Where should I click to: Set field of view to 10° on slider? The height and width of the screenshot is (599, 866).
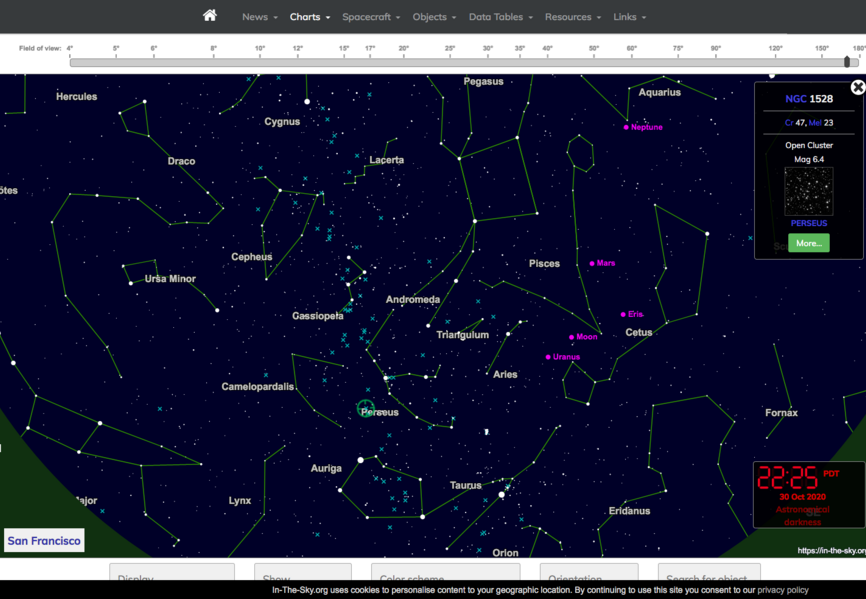click(x=260, y=62)
